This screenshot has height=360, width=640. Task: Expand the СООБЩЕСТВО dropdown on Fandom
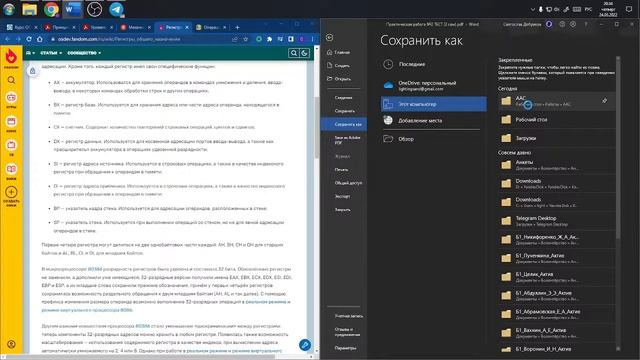coord(84,53)
